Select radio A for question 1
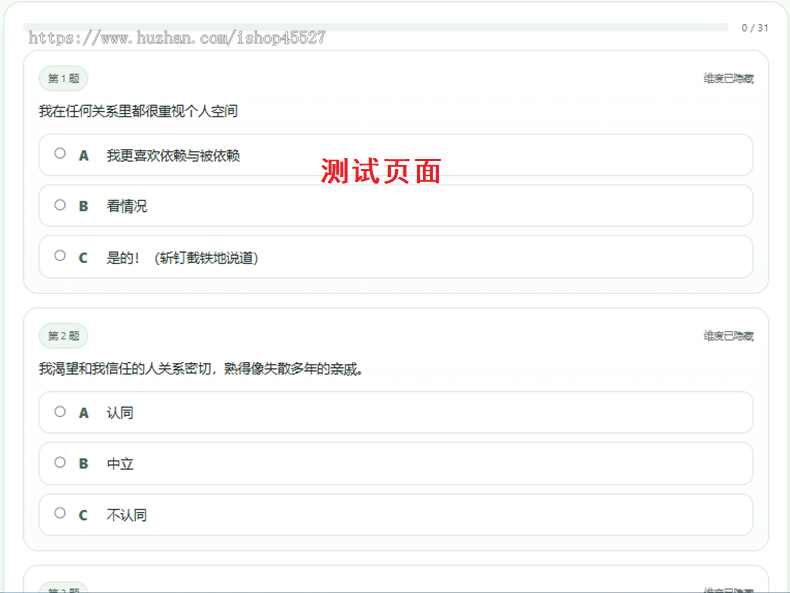Viewport: 790px width, 593px height. (60, 153)
